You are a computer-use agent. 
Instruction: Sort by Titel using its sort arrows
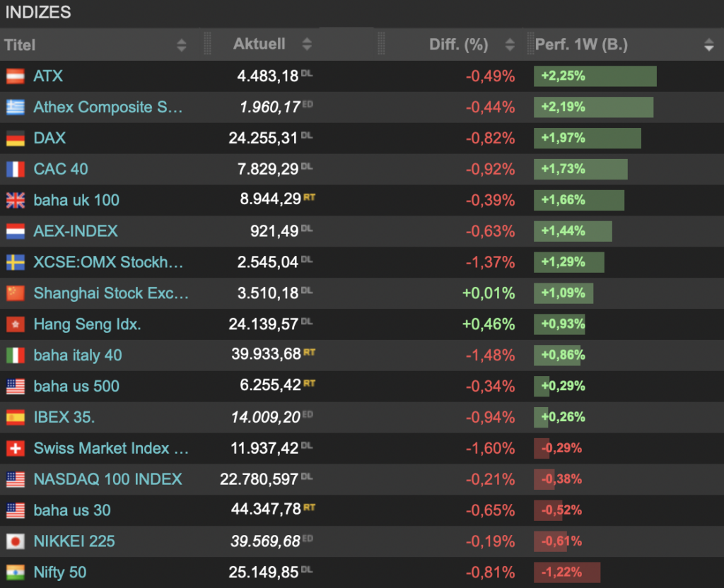coord(182,45)
